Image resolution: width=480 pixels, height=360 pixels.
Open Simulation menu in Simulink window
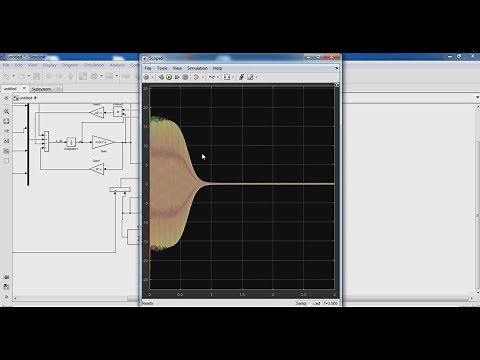(x=94, y=65)
